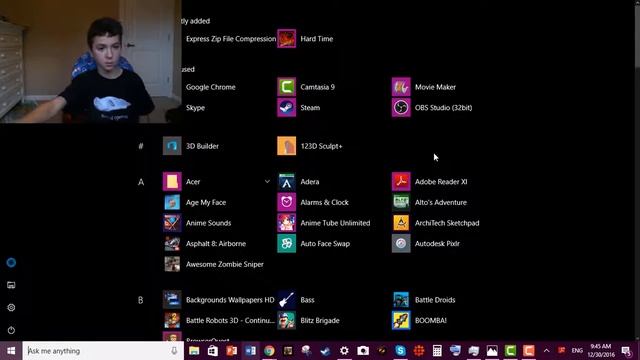Launch Camtasia 9 from the most used list
Screen dimensions: 640x360
point(306,87)
